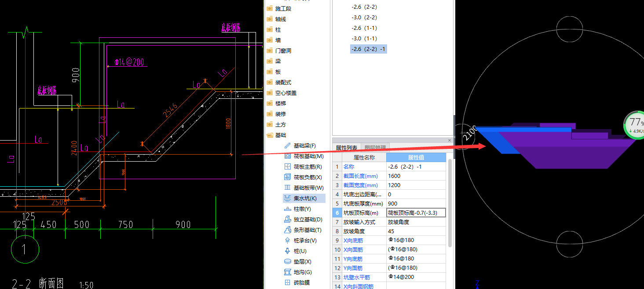Select the 集水坑(K) icon
644x289 pixels.
click(288, 198)
